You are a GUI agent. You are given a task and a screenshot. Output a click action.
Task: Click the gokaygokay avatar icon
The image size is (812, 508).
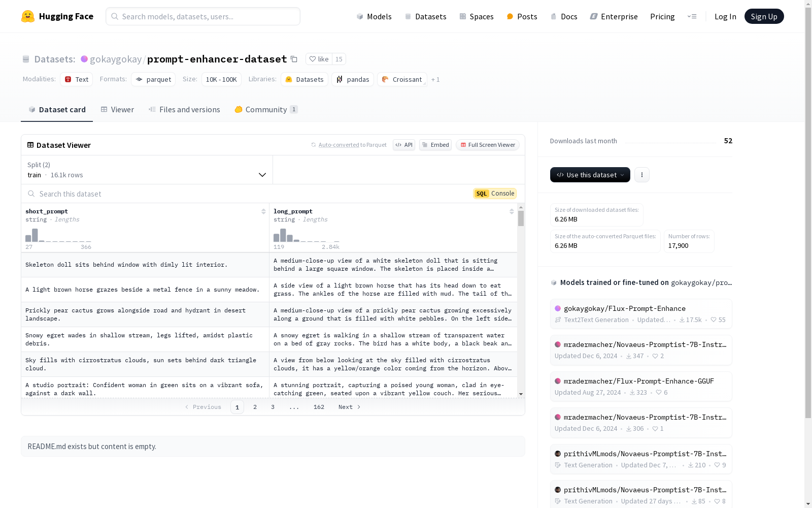(x=84, y=59)
